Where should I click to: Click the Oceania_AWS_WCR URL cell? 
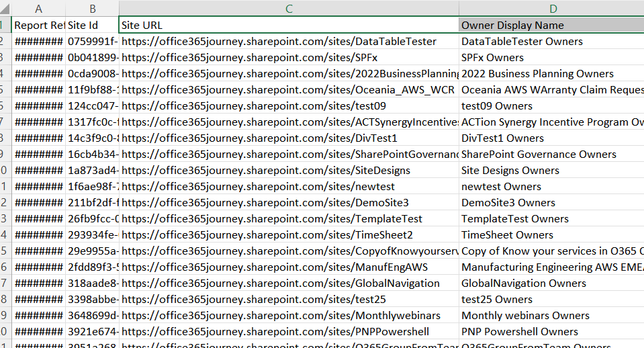[x=289, y=89]
